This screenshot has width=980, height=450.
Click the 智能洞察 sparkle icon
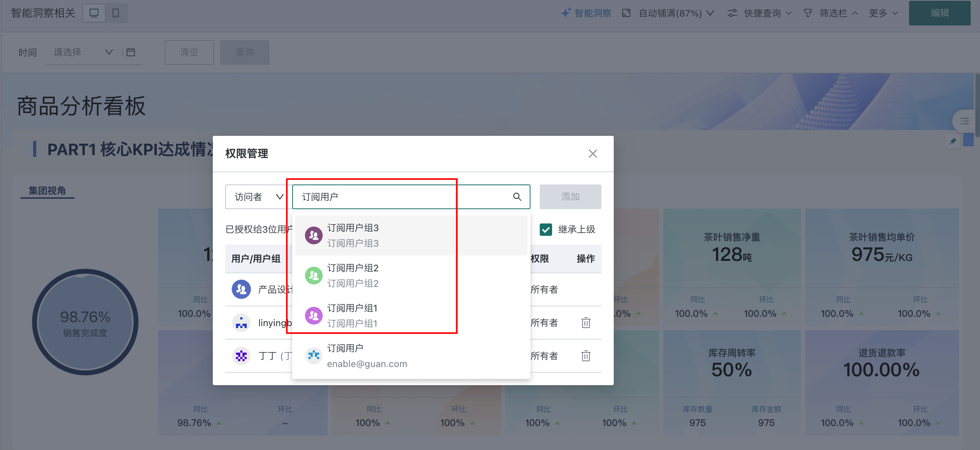(x=566, y=13)
